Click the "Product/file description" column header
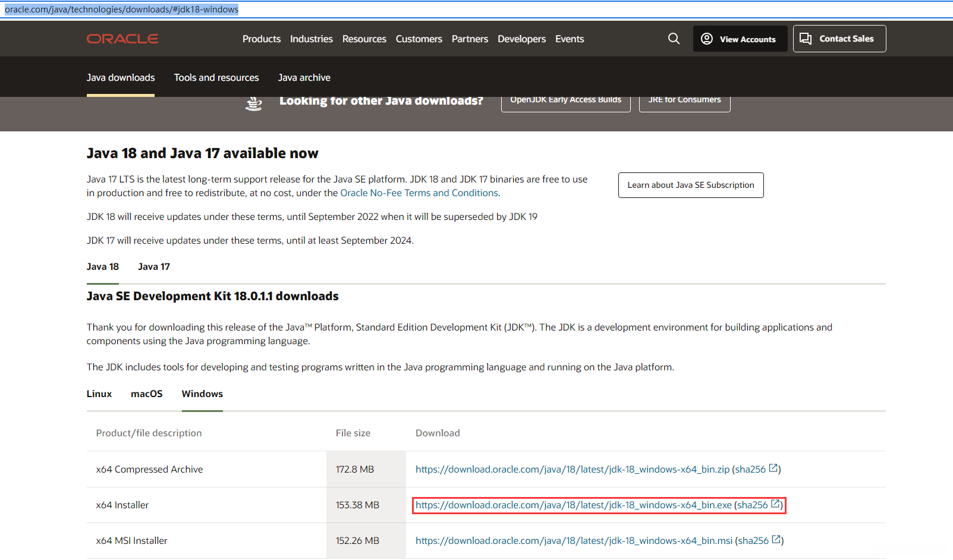953x560 pixels. [x=149, y=433]
